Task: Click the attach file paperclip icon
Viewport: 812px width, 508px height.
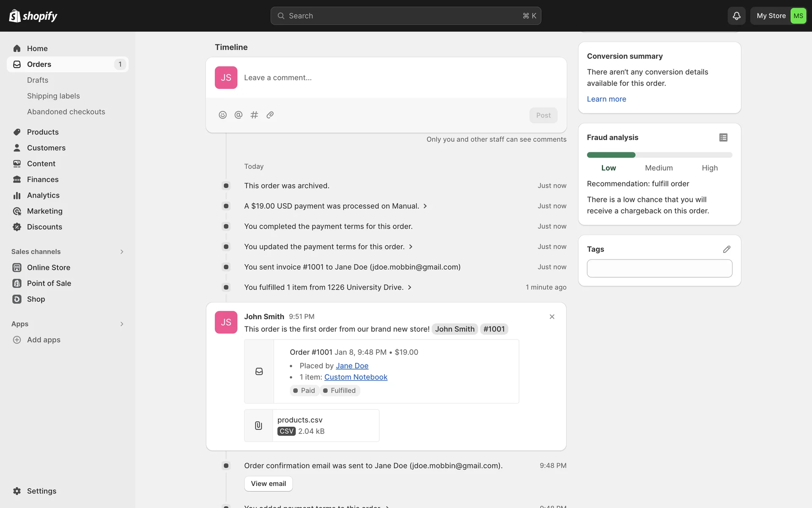Action: 270,115
